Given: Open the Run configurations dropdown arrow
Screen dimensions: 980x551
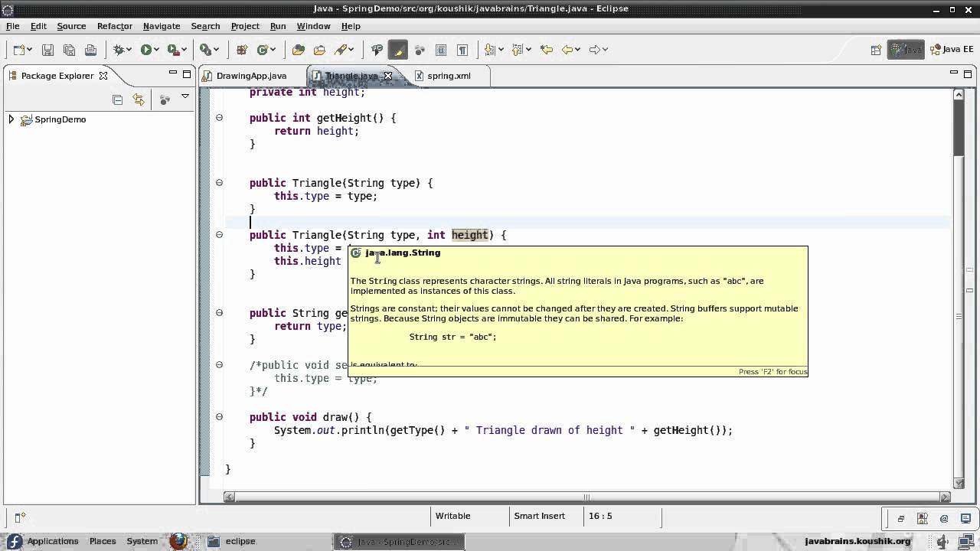Looking at the screenshot, I should 156,50.
